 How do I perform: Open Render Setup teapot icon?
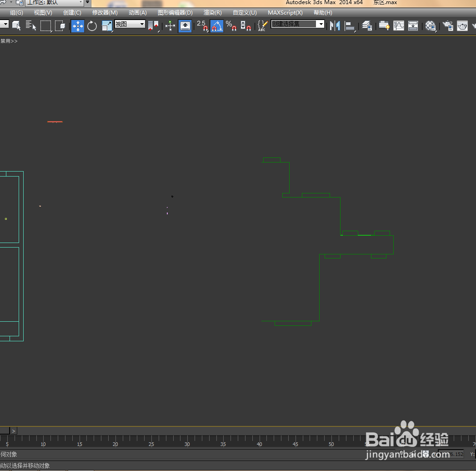pyautogui.click(x=448, y=26)
